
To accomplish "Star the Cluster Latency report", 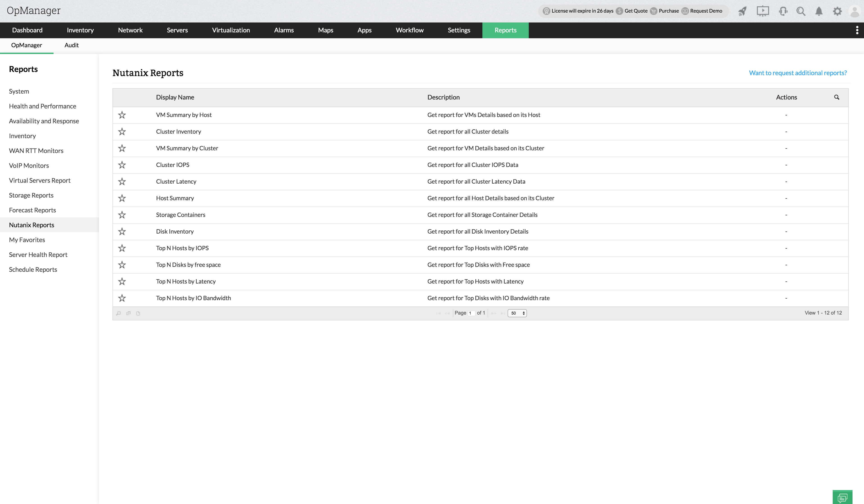I will [122, 181].
